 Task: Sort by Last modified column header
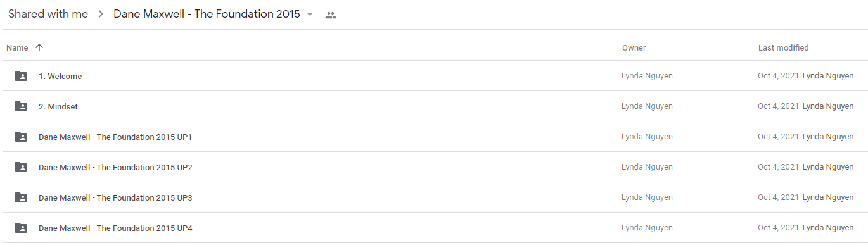(x=783, y=48)
